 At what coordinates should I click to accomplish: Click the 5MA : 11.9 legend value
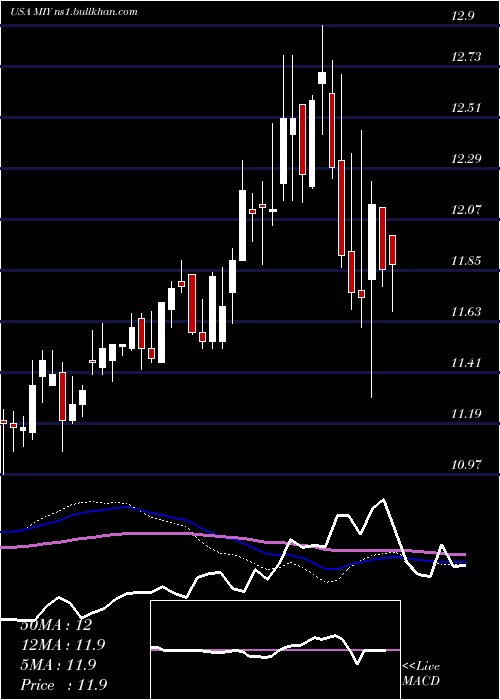(x=58, y=665)
